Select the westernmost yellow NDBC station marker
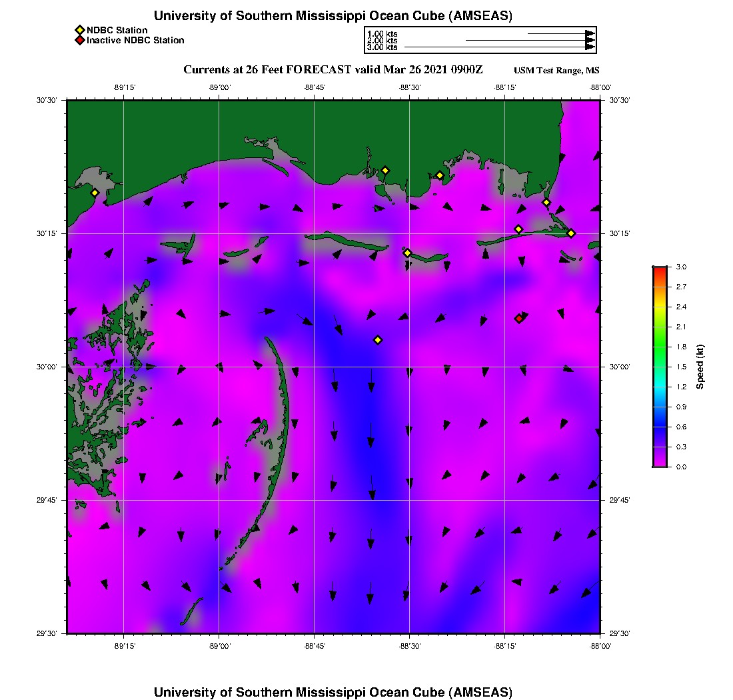 (95, 193)
